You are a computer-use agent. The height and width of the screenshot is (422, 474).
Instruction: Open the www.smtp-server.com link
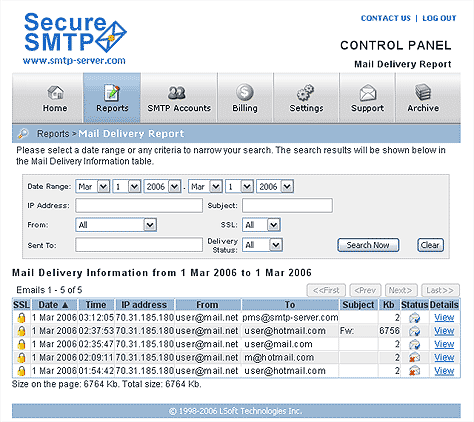tap(74, 61)
